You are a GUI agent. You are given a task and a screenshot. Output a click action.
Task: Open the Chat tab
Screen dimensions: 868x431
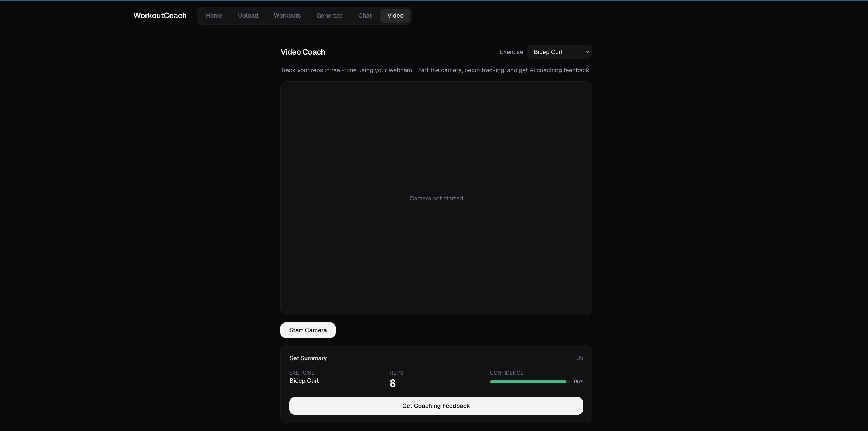(x=364, y=16)
